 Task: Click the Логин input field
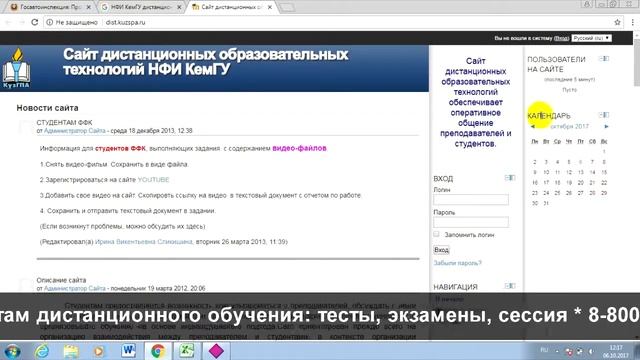(x=471, y=200)
